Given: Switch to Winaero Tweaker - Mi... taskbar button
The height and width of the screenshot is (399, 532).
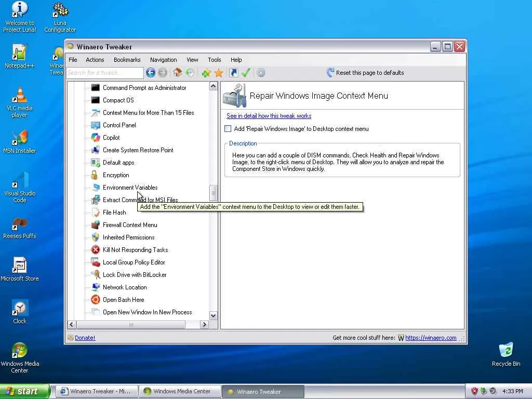Looking at the screenshot, I should pos(97,391).
